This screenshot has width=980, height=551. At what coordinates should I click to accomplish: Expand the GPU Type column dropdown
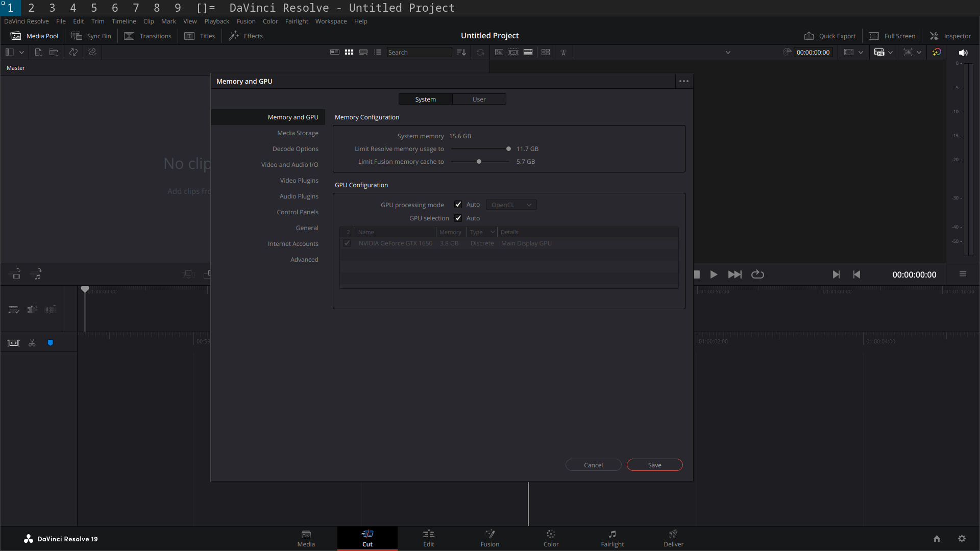tap(493, 232)
